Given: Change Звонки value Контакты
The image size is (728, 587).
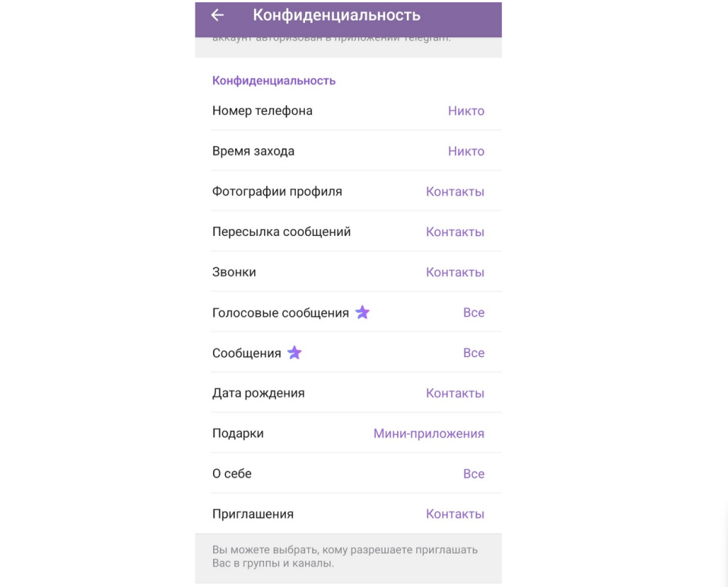Looking at the screenshot, I should (455, 273).
